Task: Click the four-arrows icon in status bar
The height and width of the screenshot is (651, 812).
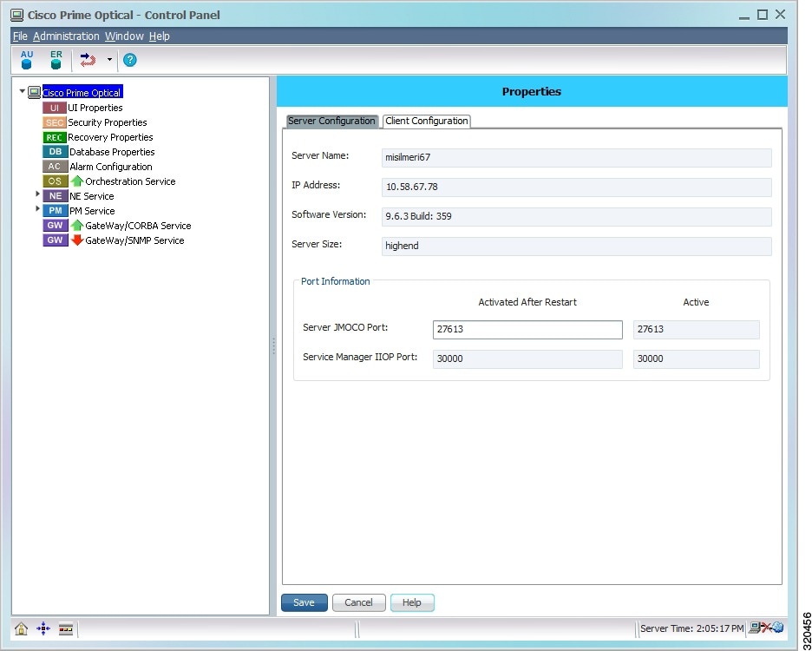Action: tap(43, 629)
